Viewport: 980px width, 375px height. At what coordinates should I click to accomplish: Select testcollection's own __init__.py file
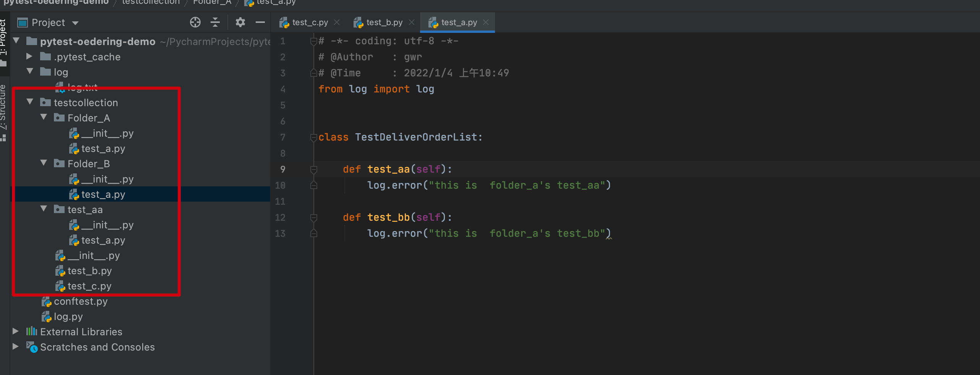[x=93, y=255]
